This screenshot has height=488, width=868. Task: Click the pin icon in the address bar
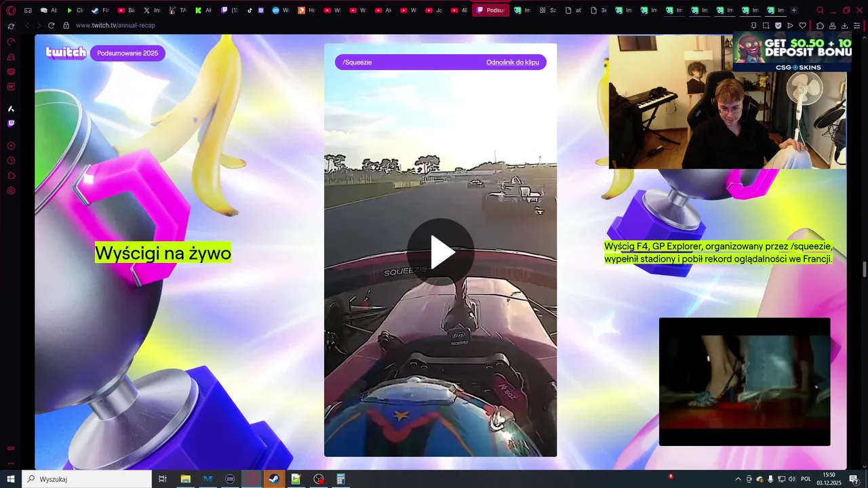click(753, 25)
